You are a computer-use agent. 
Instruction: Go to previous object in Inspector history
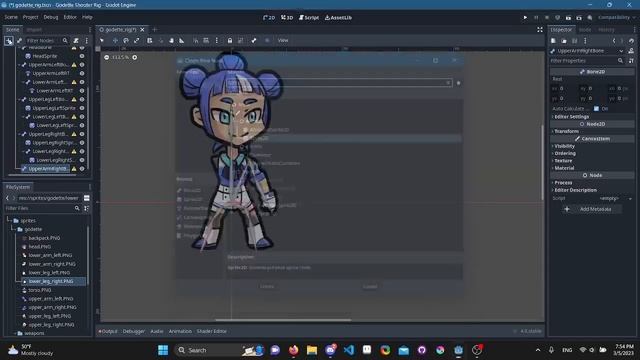click(x=614, y=41)
